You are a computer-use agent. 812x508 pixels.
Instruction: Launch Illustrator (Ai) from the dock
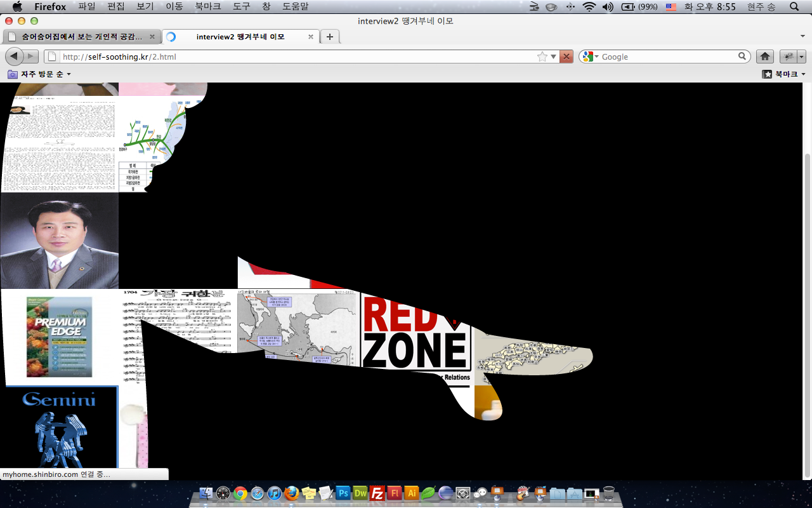click(412, 493)
